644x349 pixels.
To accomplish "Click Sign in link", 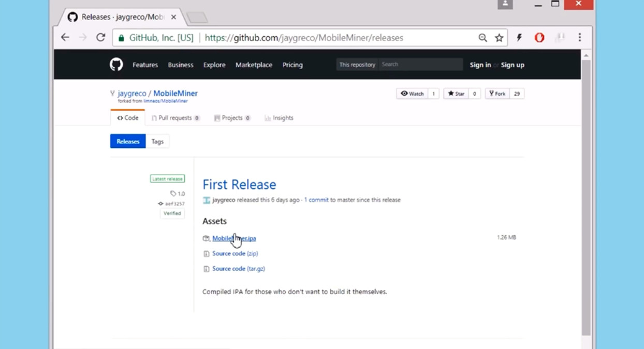I will 480,65.
